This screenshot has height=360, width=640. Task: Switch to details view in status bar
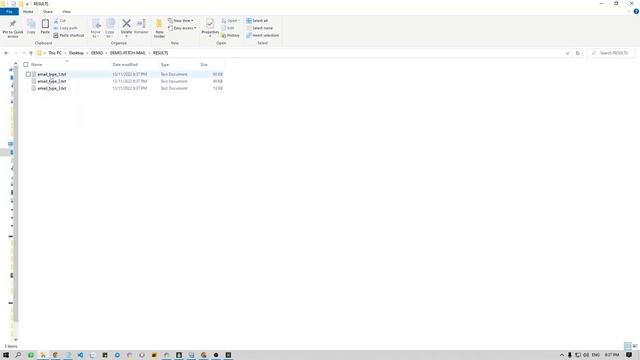coord(628,346)
